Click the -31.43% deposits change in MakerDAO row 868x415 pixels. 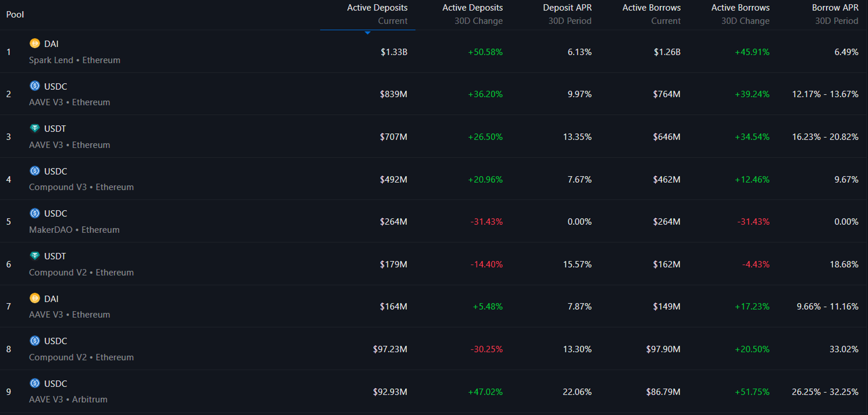(487, 222)
